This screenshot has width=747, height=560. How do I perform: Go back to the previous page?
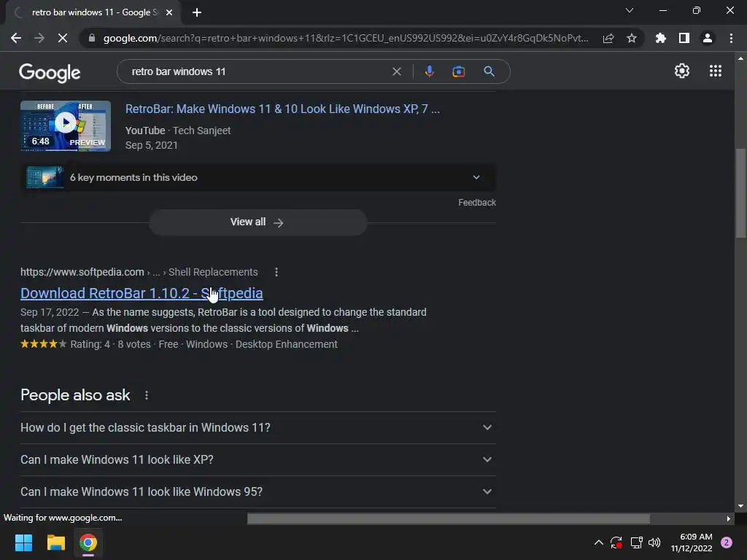coord(16,38)
